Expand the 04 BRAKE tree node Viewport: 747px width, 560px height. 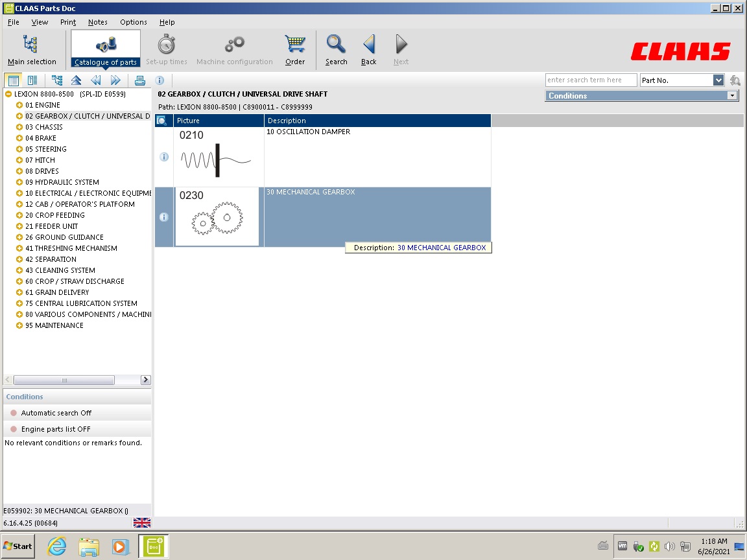tap(19, 138)
